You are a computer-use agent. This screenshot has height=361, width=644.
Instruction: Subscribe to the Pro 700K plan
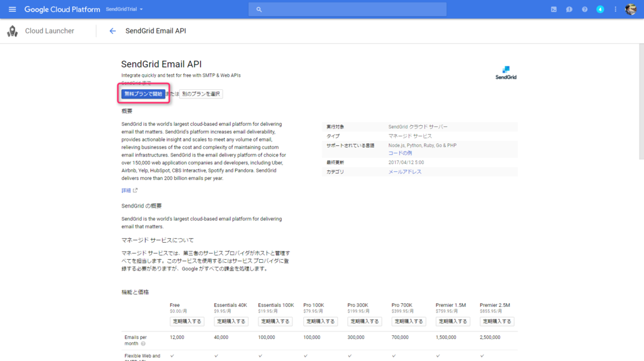click(409, 321)
